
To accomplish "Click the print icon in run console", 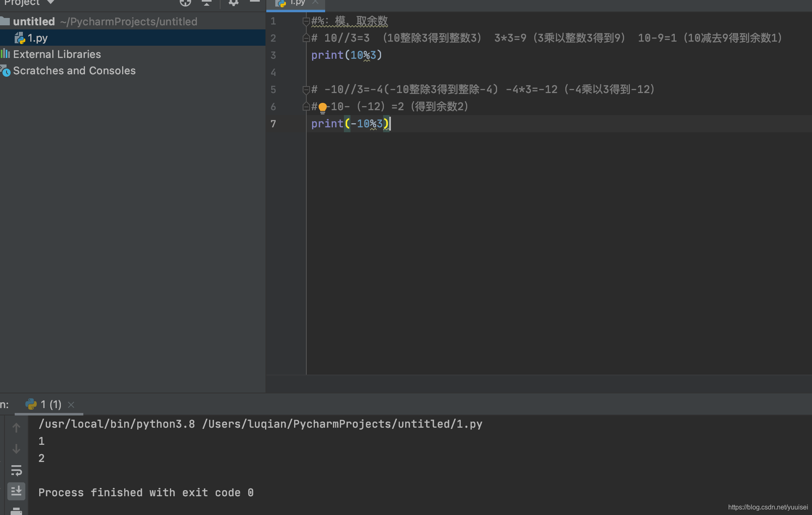I will (x=16, y=511).
